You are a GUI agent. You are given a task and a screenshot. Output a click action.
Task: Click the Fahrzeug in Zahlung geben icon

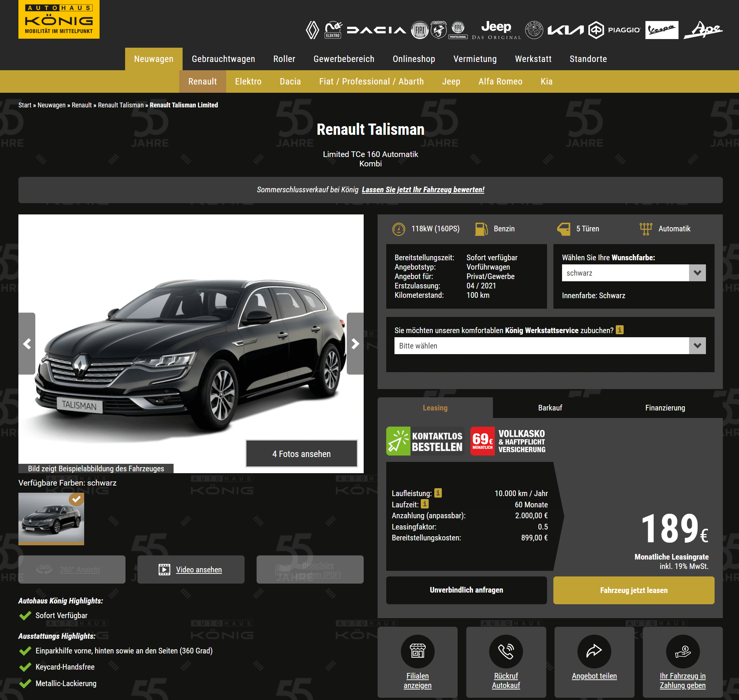(x=683, y=651)
